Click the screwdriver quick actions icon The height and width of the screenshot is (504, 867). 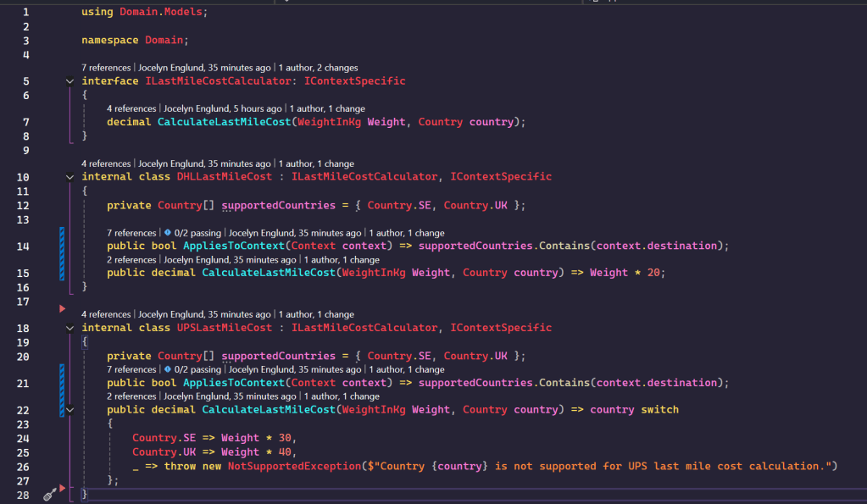[48, 493]
